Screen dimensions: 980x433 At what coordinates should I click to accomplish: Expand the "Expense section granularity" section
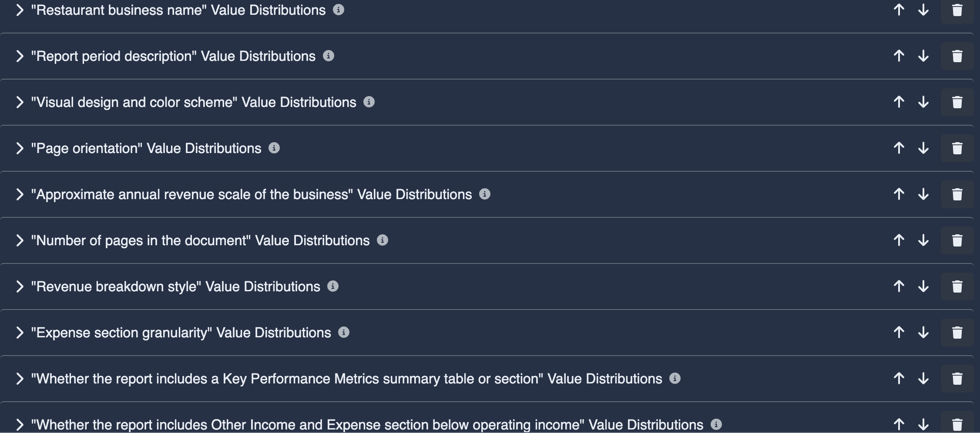pyautogui.click(x=19, y=333)
